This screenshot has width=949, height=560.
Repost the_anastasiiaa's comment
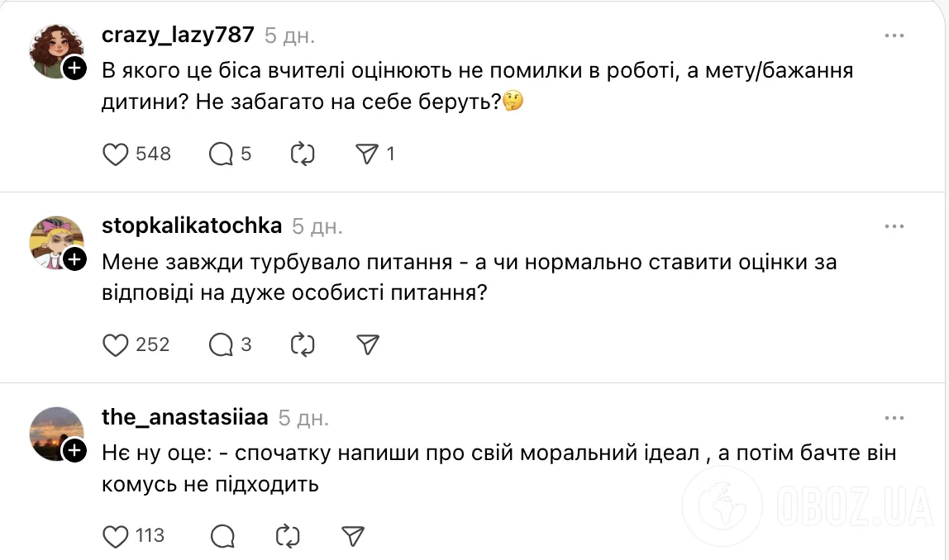[286, 536]
